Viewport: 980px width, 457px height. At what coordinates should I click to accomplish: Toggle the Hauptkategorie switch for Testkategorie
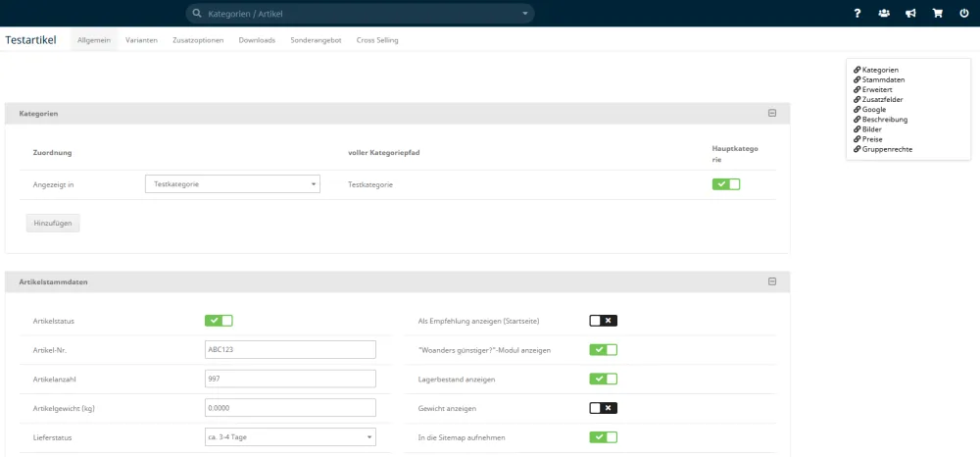tap(725, 183)
